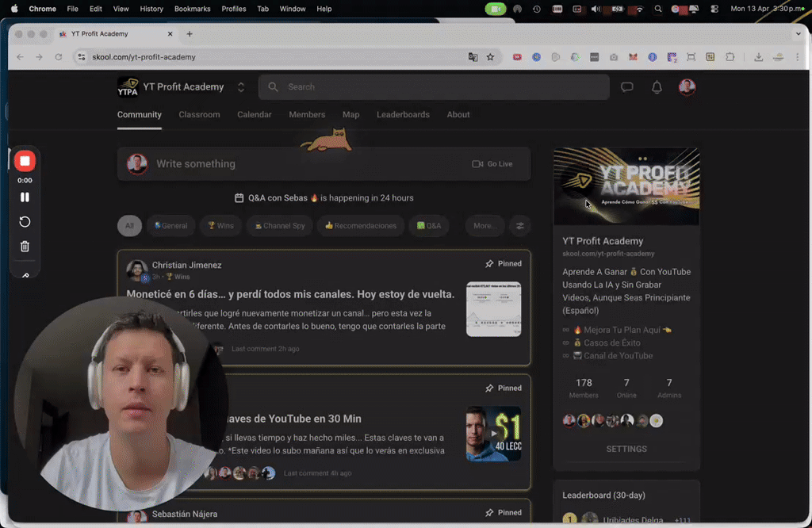Image resolution: width=812 pixels, height=528 pixels.
Task: Reload the page in Chrome
Action: pyautogui.click(x=59, y=57)
